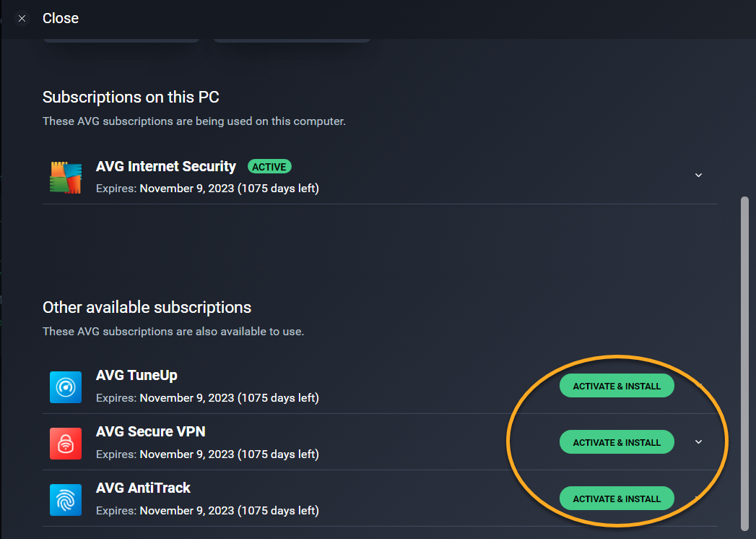Expand AVG Internet Security subscription details
This screenshot has height=539, width=756.
pyautogui.click(x=698, y=175)
